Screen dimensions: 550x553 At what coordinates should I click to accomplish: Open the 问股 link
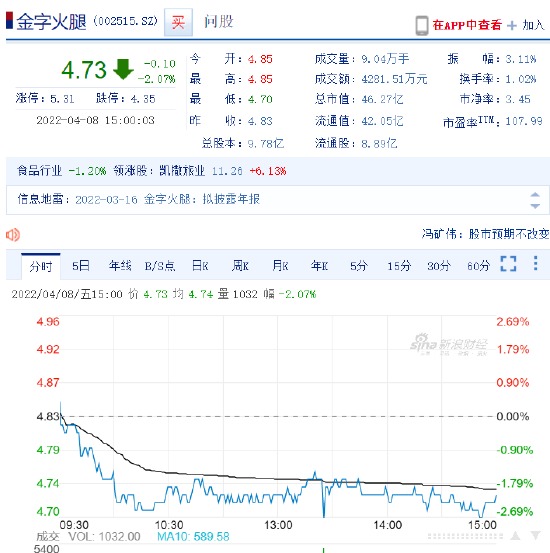coord(219,22)
